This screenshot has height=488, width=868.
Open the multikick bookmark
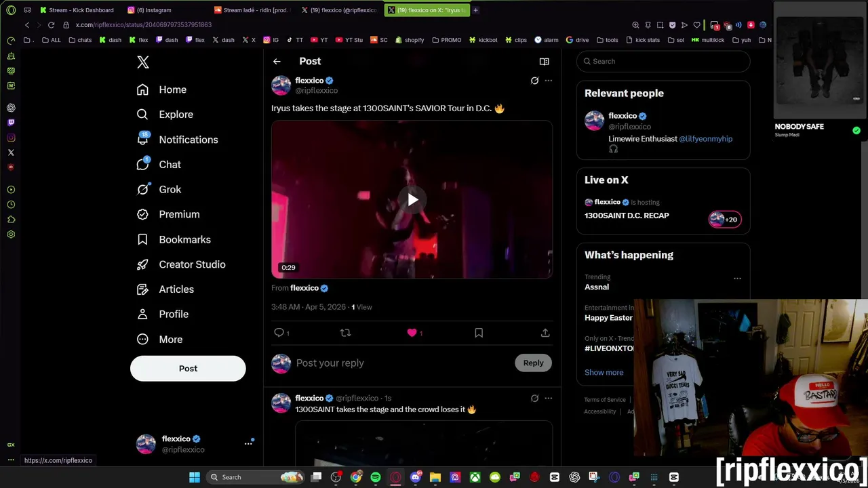[x=708, y=40]
